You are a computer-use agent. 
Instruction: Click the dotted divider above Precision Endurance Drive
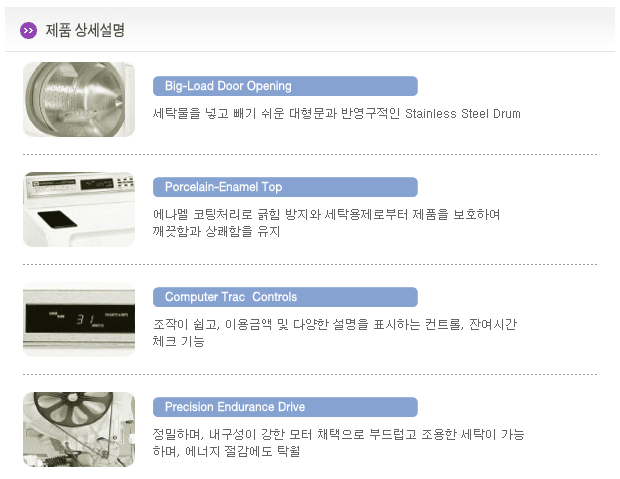310,374
